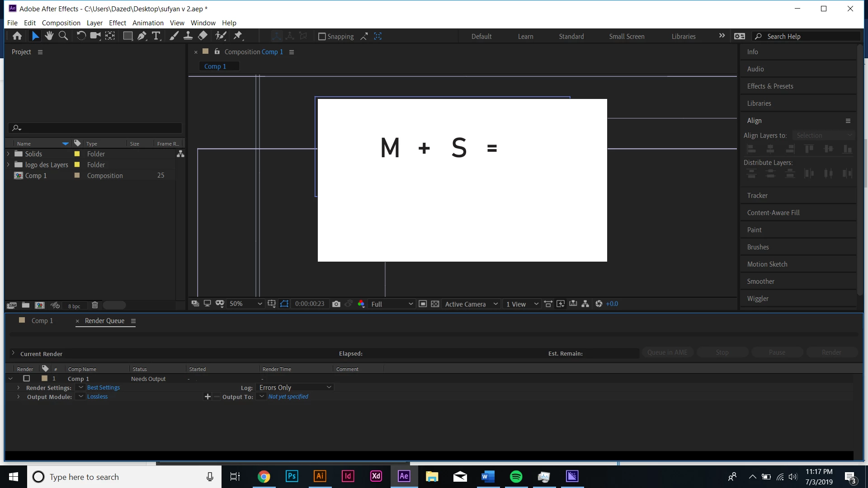Select the Rotation tool
The height and width of the screenshot is (488, 868).
81,36
